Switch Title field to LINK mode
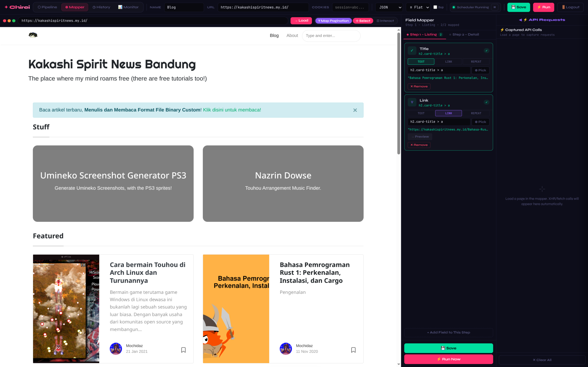 pyautogui.click(x=448, y=62)
